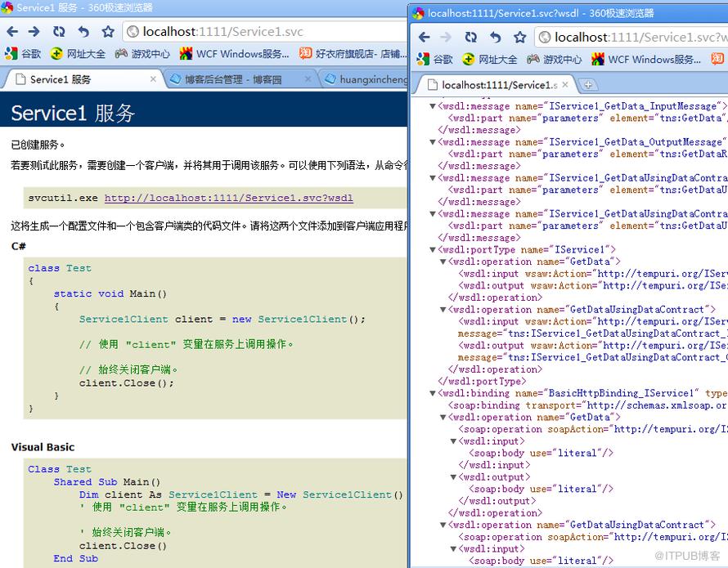The width and height of the screenshot is (728, 568).
Task: Collapse the wsdl:portType IService1 node
Action: coord(432,249)
